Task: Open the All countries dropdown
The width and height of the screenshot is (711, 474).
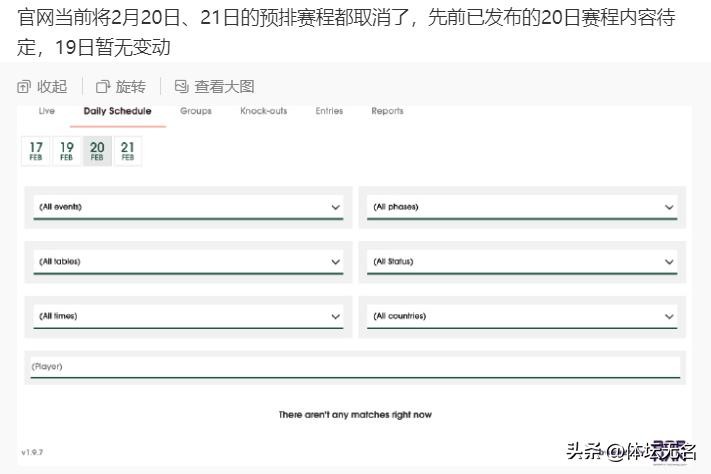Action: point(522,316)
